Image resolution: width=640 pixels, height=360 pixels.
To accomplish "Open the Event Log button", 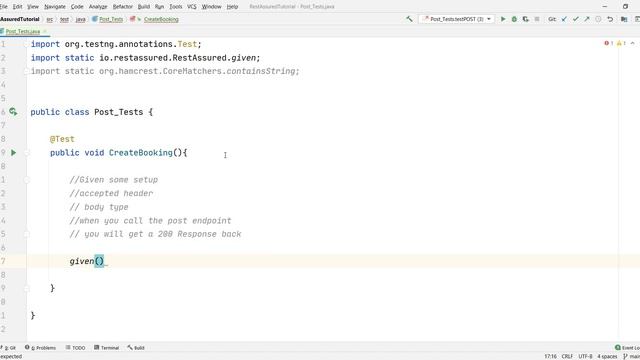I will point(628,348).
